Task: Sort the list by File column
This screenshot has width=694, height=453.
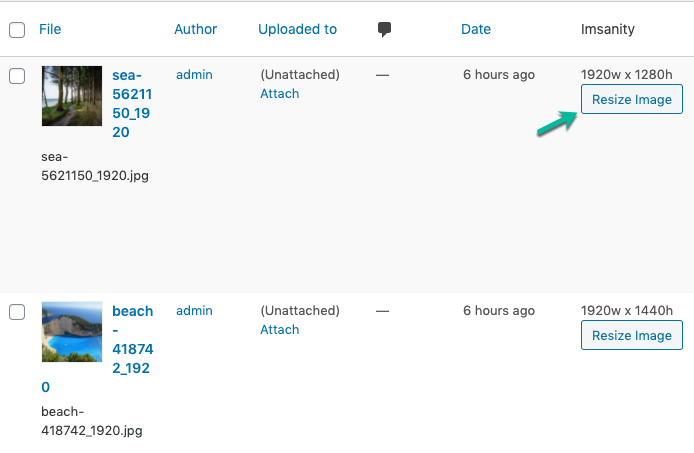Action: pyautogui.click(x=50, y=29)
